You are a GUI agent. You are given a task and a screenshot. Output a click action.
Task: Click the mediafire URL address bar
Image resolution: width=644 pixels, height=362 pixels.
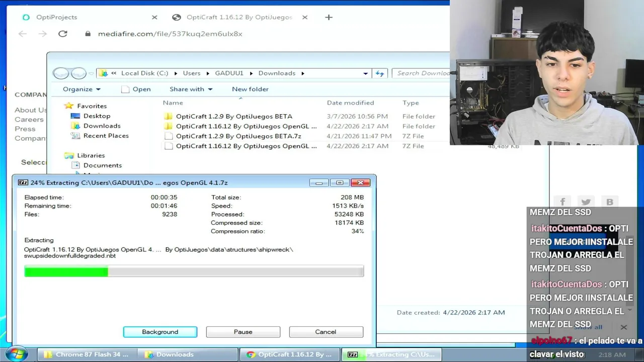pyautogui.click(x=170, y=34)
